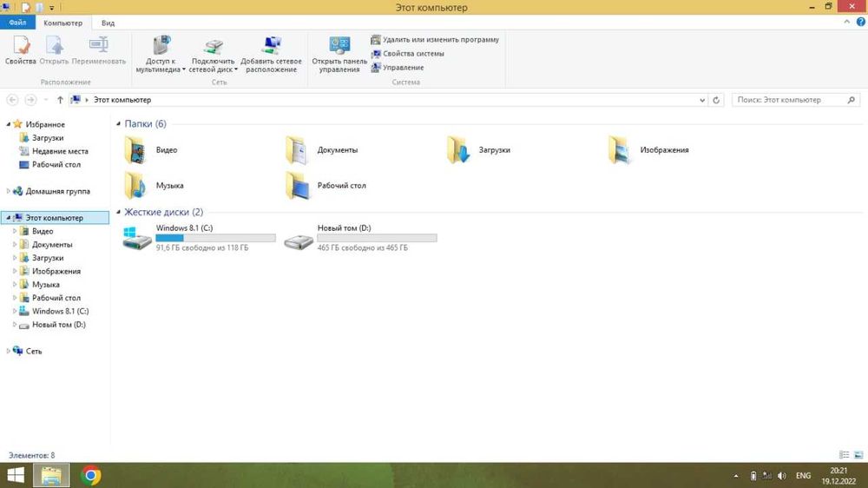Select Сеть in navigation pane
Image resolution: width=868 pixels, height=488 pixels.
coord(27,351)
